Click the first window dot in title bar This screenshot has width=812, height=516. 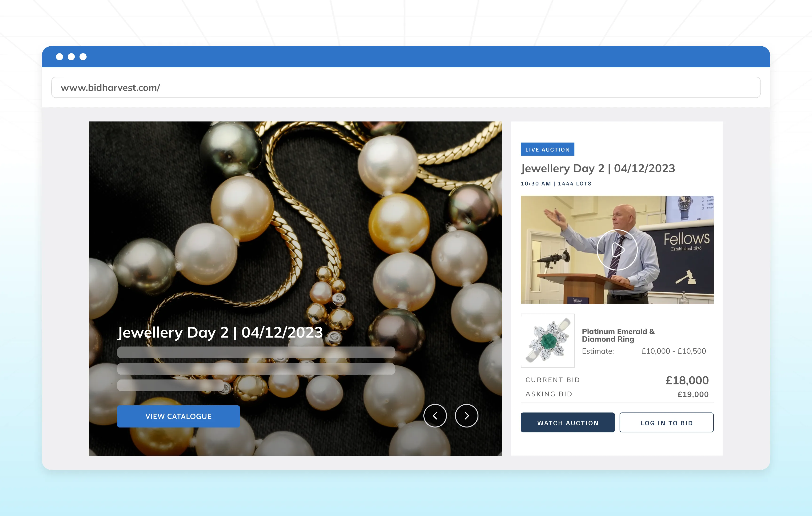click(x=59, y=57)
